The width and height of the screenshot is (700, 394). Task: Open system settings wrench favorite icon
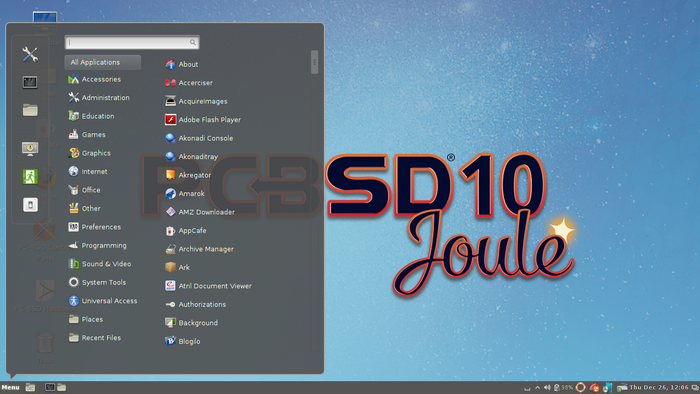click(30, 54)
